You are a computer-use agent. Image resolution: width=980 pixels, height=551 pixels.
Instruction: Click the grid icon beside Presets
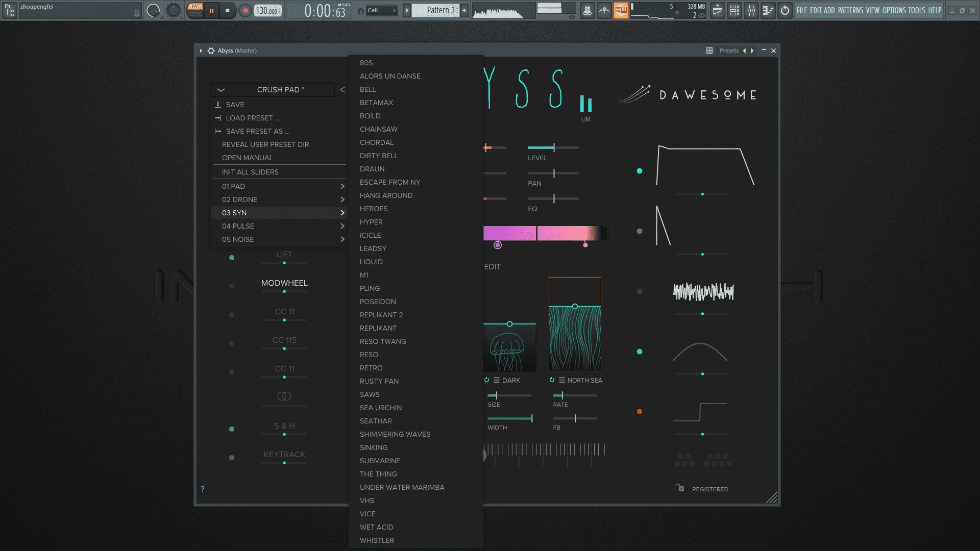click(x=709, y=51)
